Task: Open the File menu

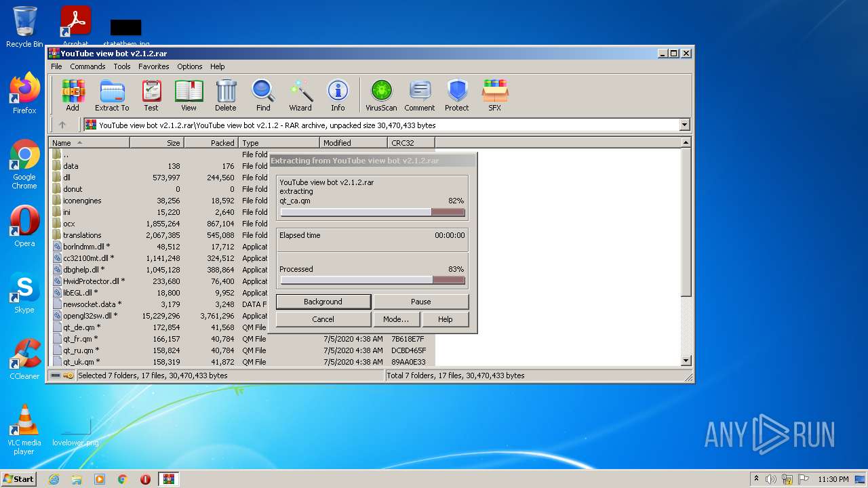Action: click(56, 66)
